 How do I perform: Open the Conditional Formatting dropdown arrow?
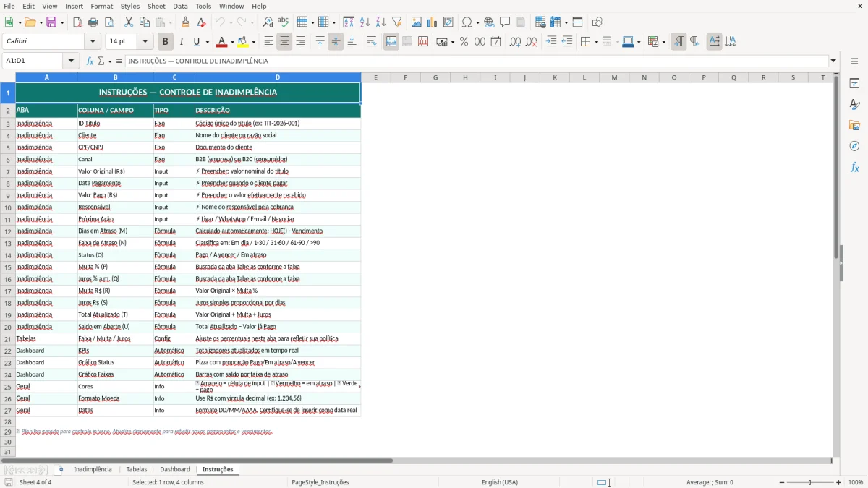tap(663, 42)
